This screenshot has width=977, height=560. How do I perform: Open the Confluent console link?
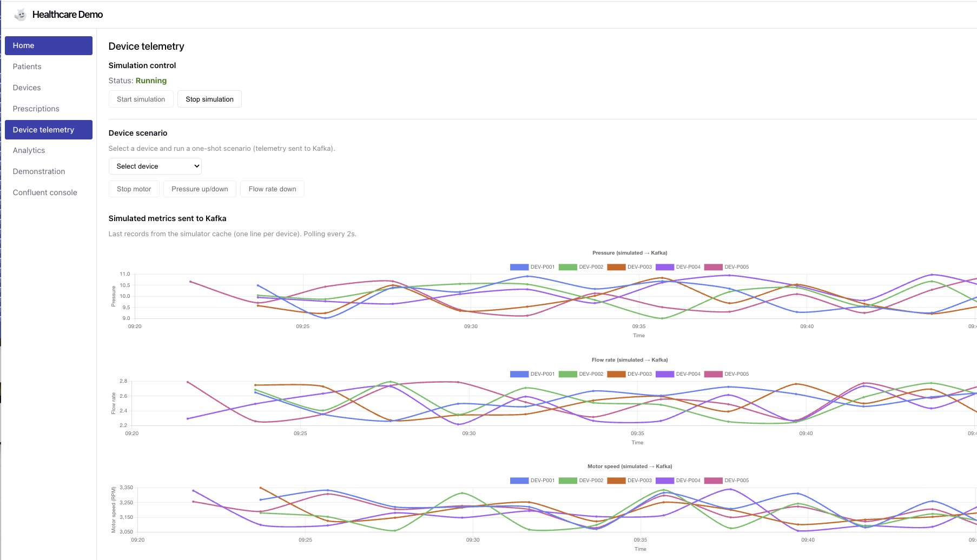pos(45,192)
